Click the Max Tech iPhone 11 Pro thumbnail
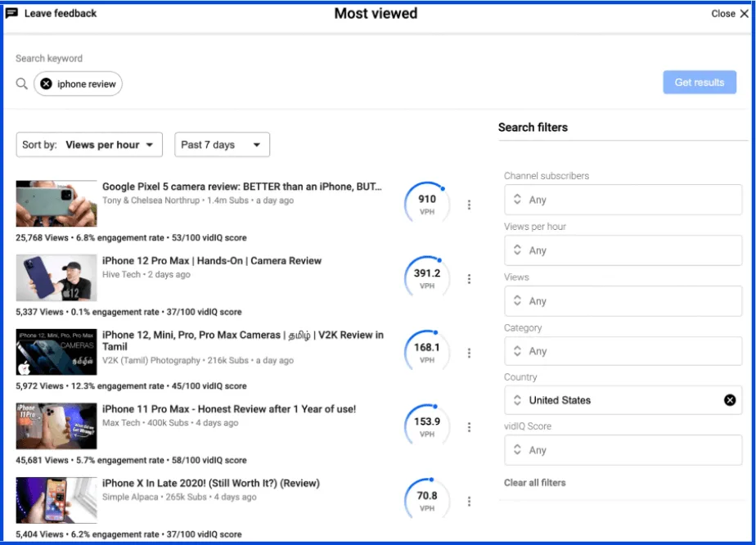Viewport: 756px width, 545px height. (x=56, y=426)
